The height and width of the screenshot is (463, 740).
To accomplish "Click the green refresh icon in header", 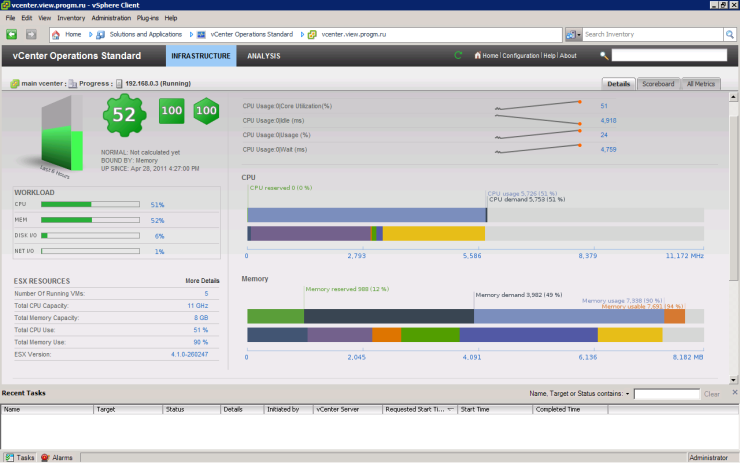I will pos(458,55).
